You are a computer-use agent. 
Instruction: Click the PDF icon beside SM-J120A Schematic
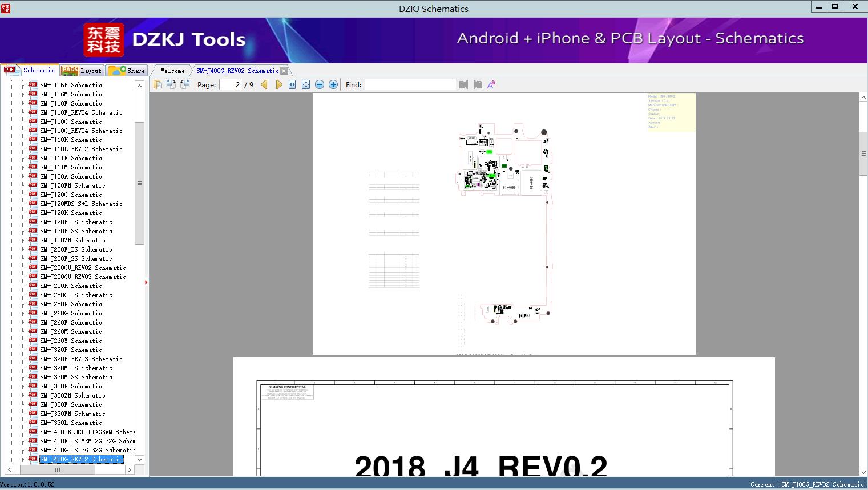pyautogui.click(x=33, y=176)
